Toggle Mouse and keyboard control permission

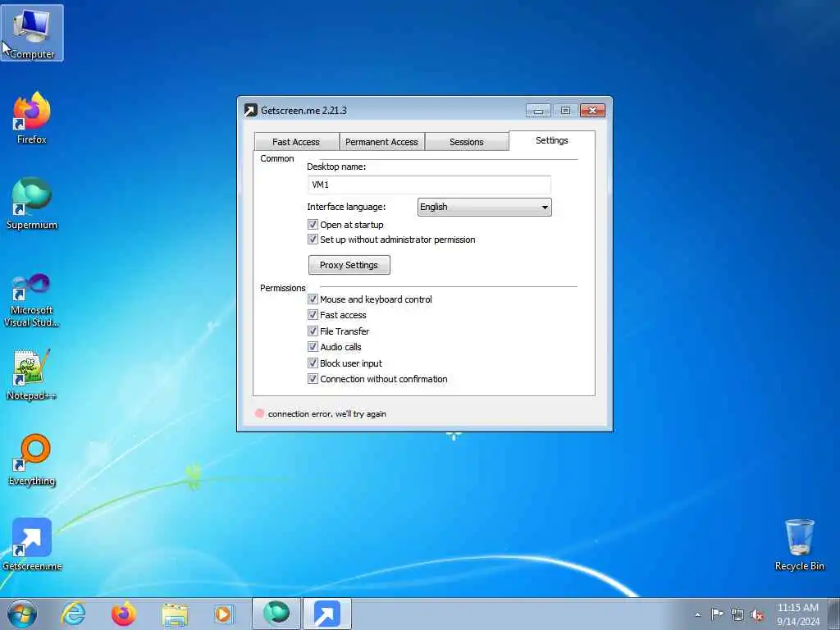click(x=313, y=299)
